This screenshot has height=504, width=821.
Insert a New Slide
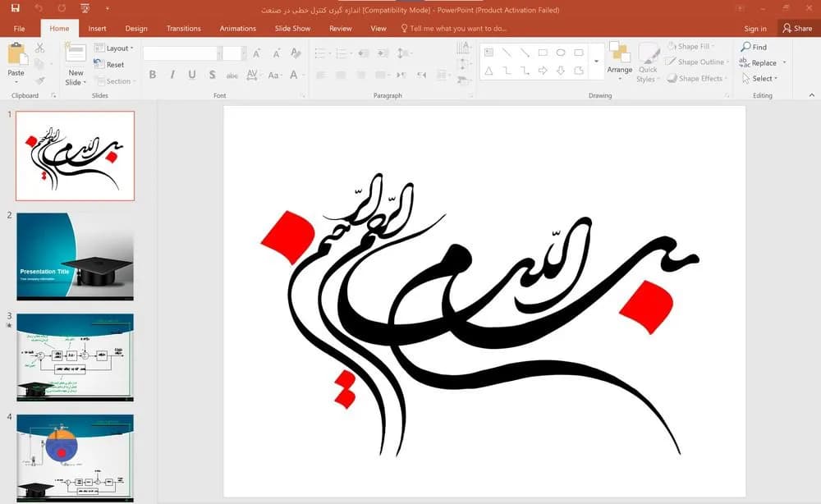pyautogui.click(x=76, y=64)
